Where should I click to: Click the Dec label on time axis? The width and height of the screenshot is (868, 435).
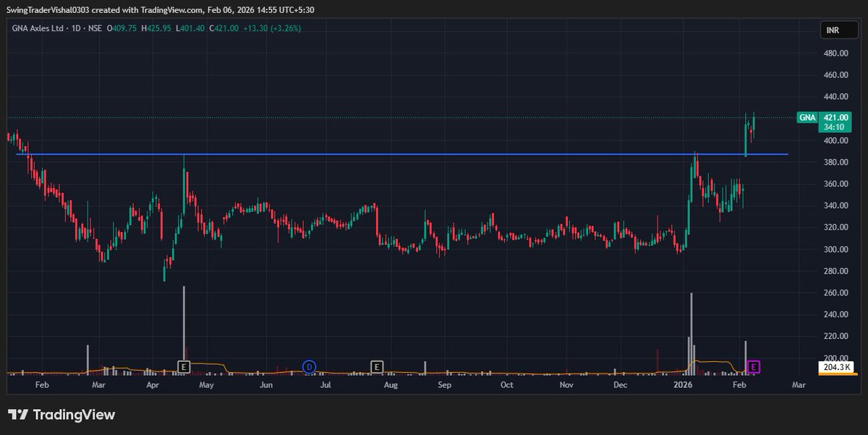tap(620, 386)
